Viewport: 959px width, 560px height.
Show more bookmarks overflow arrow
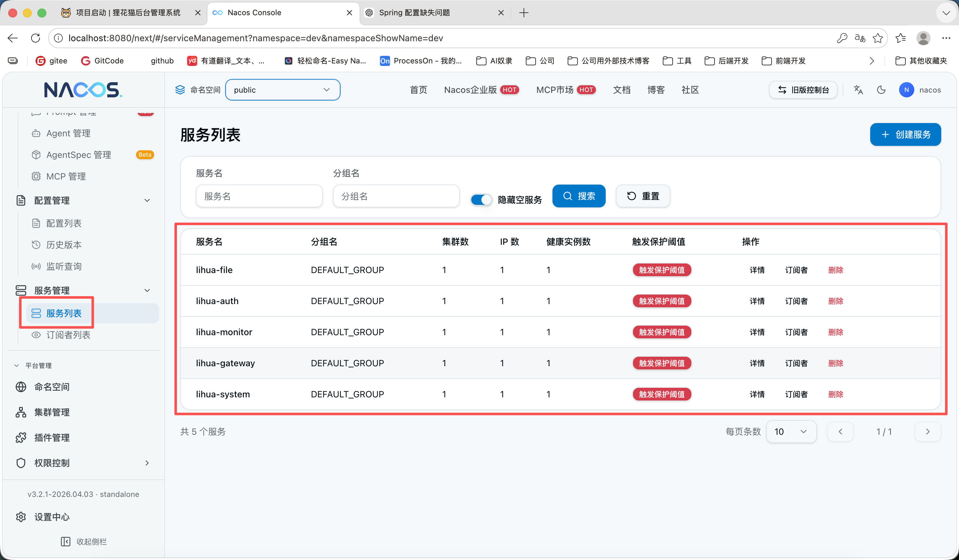click(x=872, y=61)
